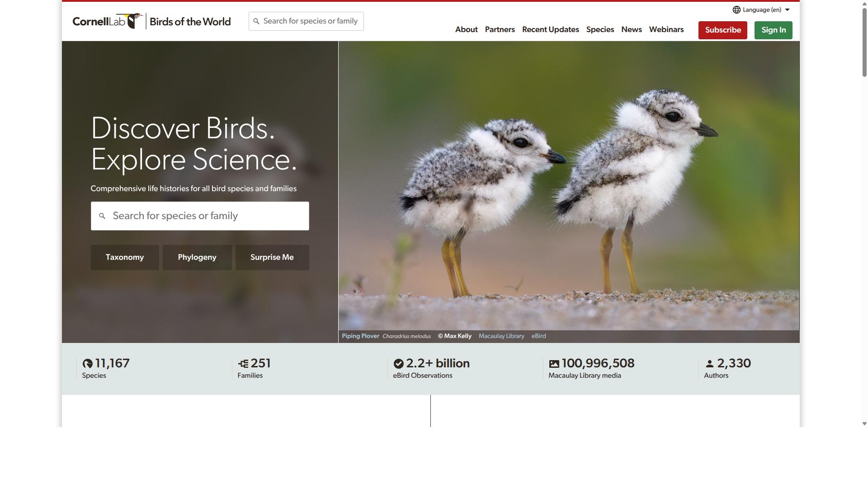This screenshot has height=488, width=868.
Task: Click the Surprise Me button
Action: [272, 258]
